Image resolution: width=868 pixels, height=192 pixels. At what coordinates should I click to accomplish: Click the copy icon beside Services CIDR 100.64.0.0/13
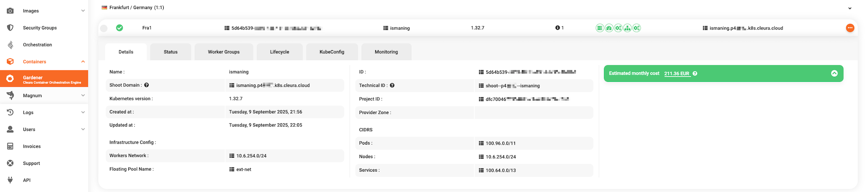481,170
